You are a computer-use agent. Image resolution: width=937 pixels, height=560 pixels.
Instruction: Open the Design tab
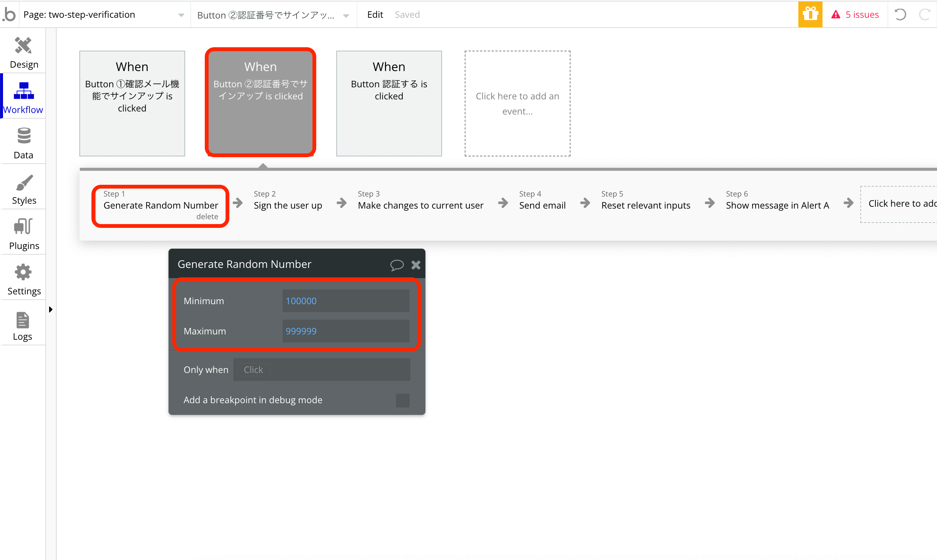(23, 53)
